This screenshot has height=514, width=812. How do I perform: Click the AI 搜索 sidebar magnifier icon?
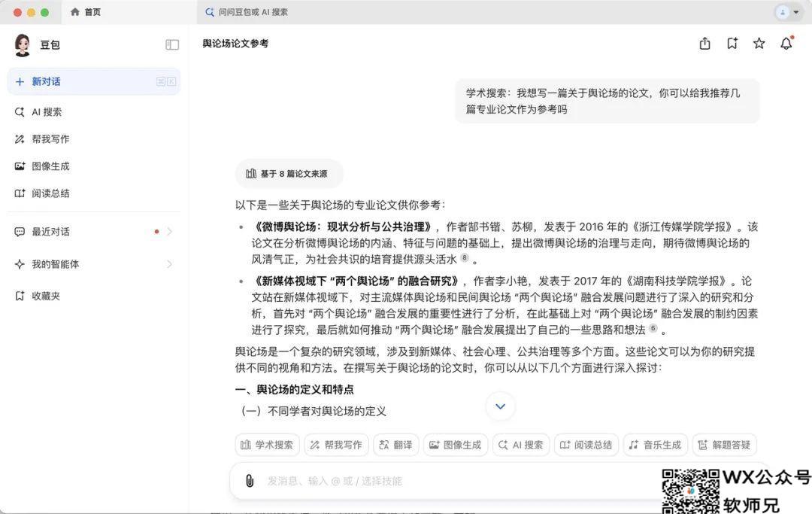point(20,112)
